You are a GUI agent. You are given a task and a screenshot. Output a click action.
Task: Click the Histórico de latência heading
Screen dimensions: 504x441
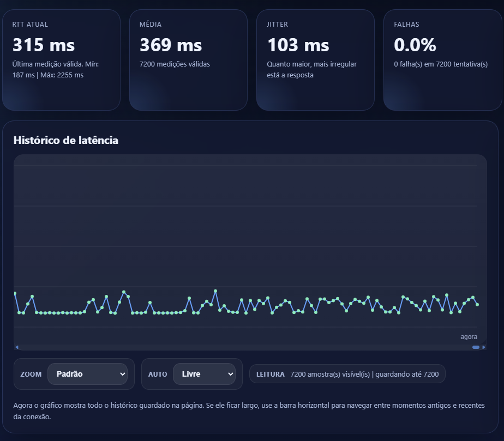pyautogui.click(x=65, y=140)
